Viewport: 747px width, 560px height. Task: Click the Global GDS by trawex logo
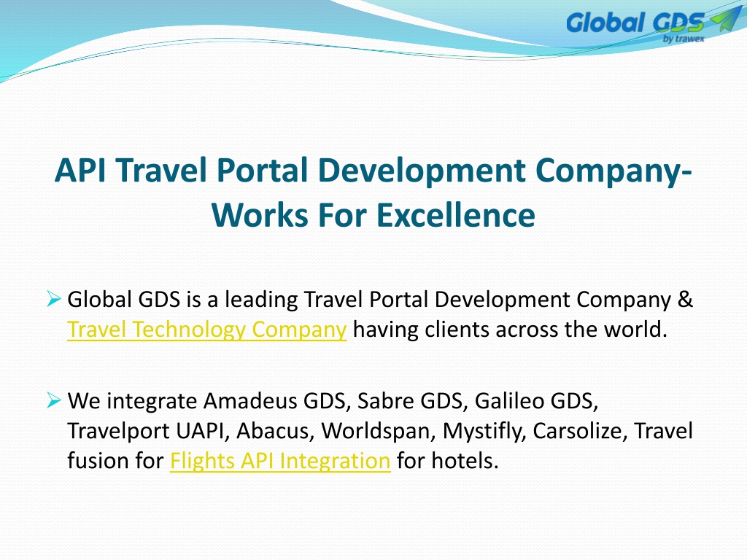(x=654, y=25)
